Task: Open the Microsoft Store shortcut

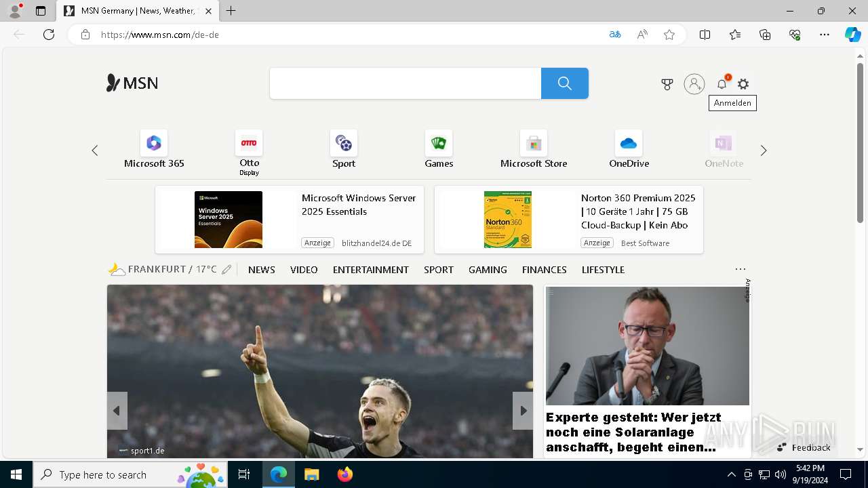Action: click(534, 149)
